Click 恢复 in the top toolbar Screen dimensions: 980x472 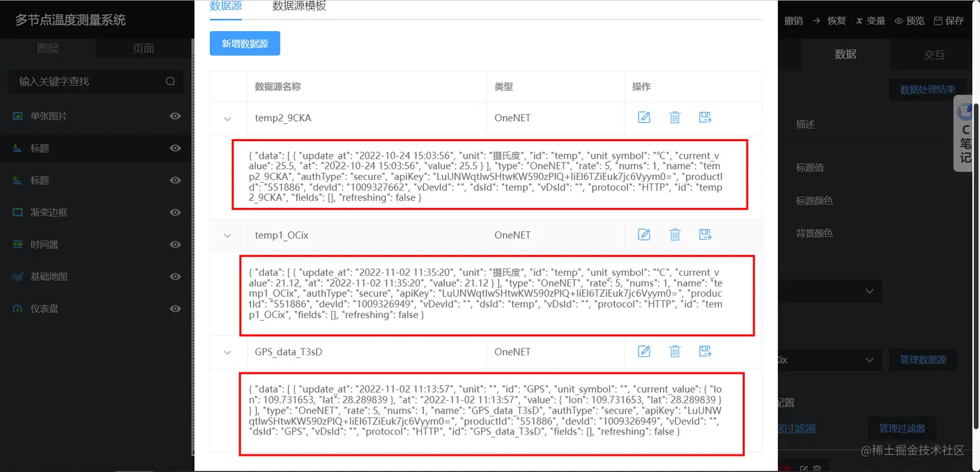point(830,21)
